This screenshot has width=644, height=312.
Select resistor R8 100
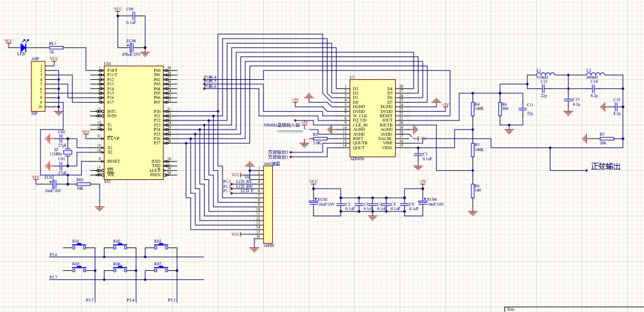(473, 190)
